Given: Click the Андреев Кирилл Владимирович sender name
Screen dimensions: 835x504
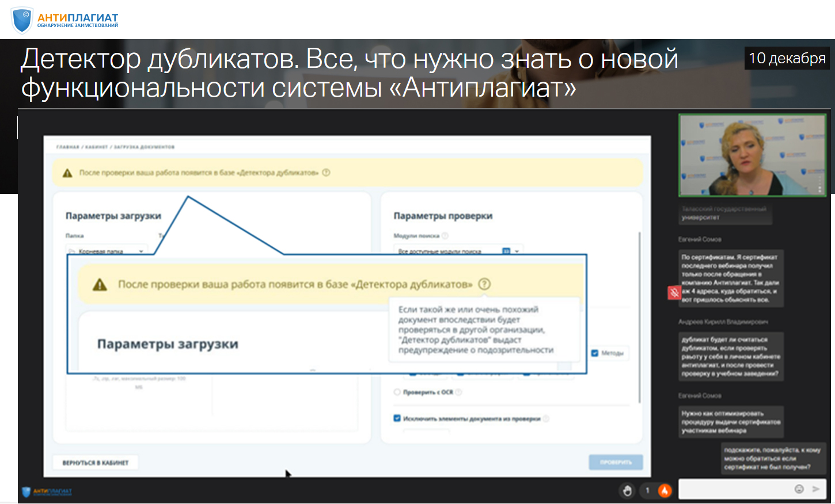Looking at the screenshot, I should [723, 322].
